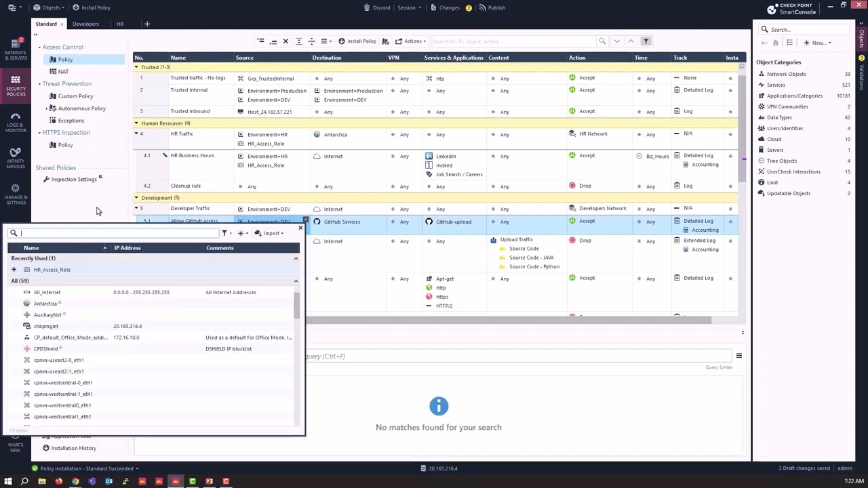Add rule above icon in rulebase toolbar
868x488 pixels.
(x=260, y=41)
